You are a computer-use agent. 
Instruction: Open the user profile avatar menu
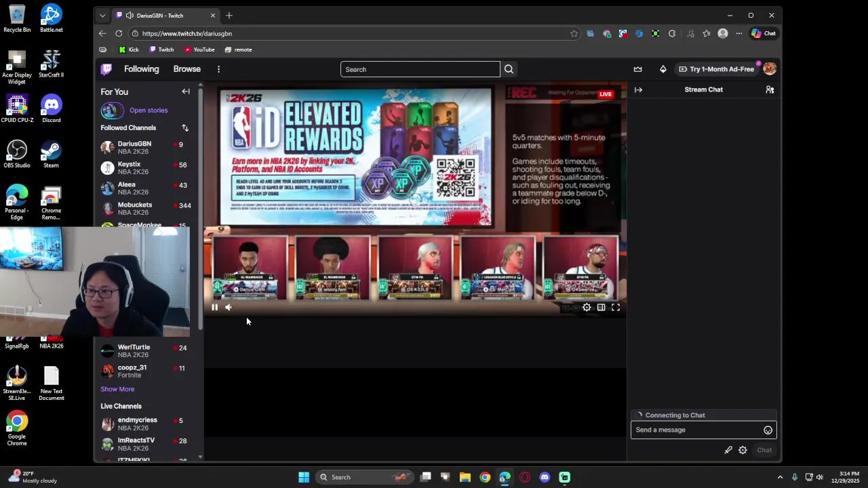click(769, 69)
